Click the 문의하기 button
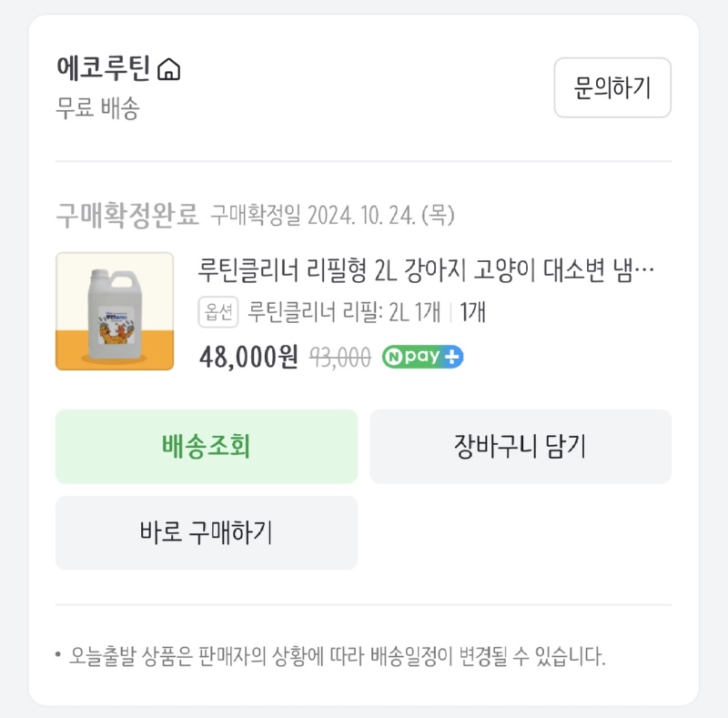The height and width of the screenshot is (718, 728). 612,87
